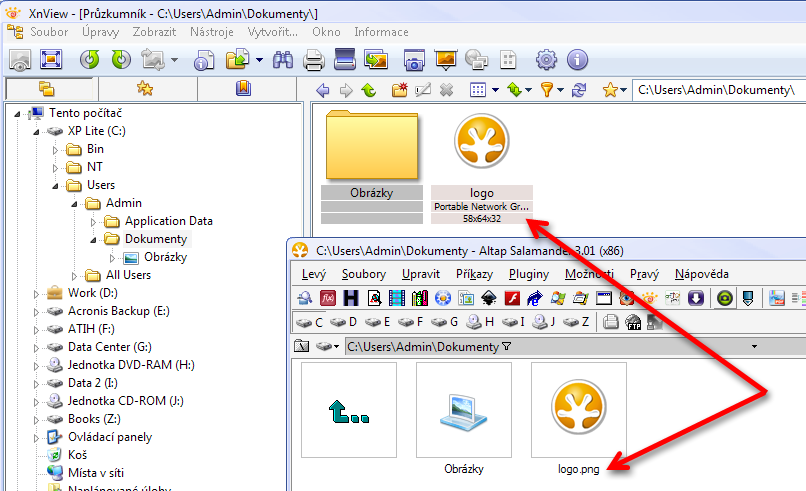Click the Internet Explorer icon in Salamander toolbar
This screenshot has height=491, width=806.
tap(535, 298)
